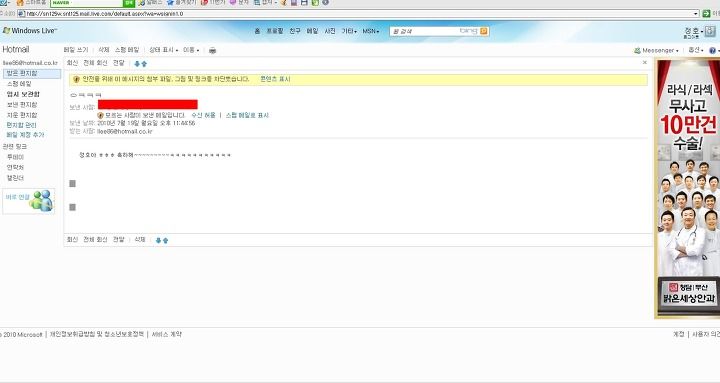Click 스팸 메일 button in top toolbar

pos(127,50)
